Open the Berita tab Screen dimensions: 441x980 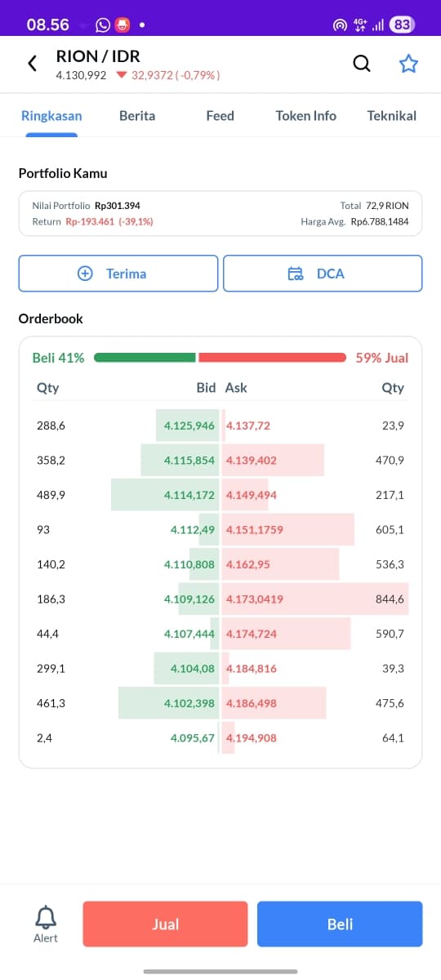[x=137, y=116]
